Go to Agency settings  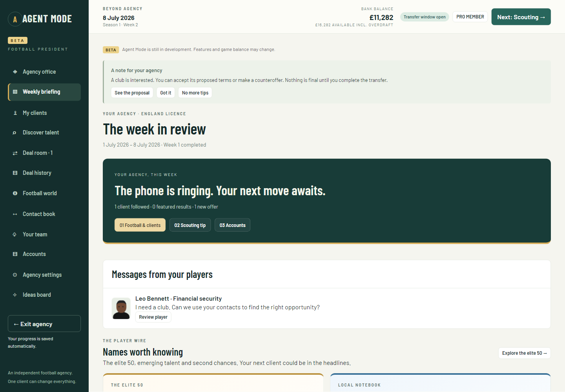coord(44,275)
